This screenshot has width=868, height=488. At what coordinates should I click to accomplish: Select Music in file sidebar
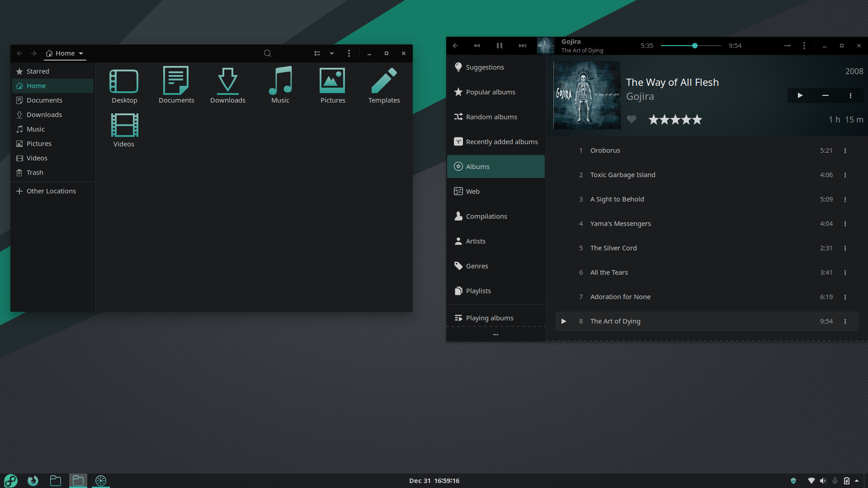click(x=53, y=129)
